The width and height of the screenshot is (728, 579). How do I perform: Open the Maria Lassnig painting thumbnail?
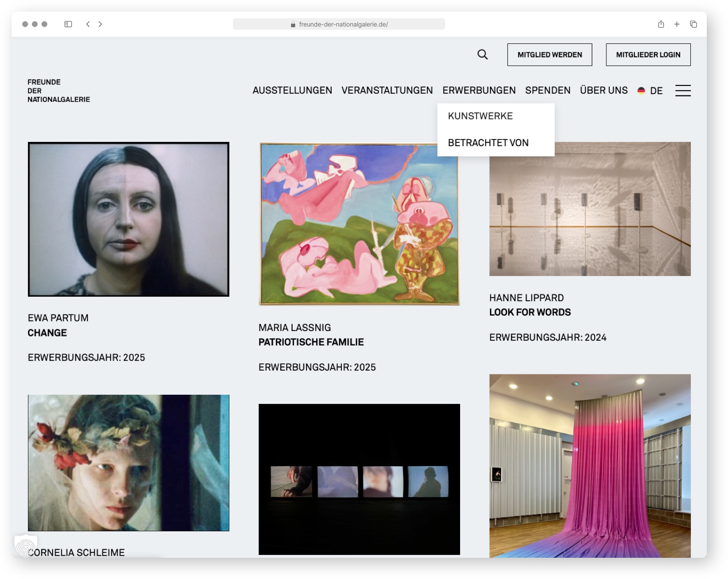(359, 224)
